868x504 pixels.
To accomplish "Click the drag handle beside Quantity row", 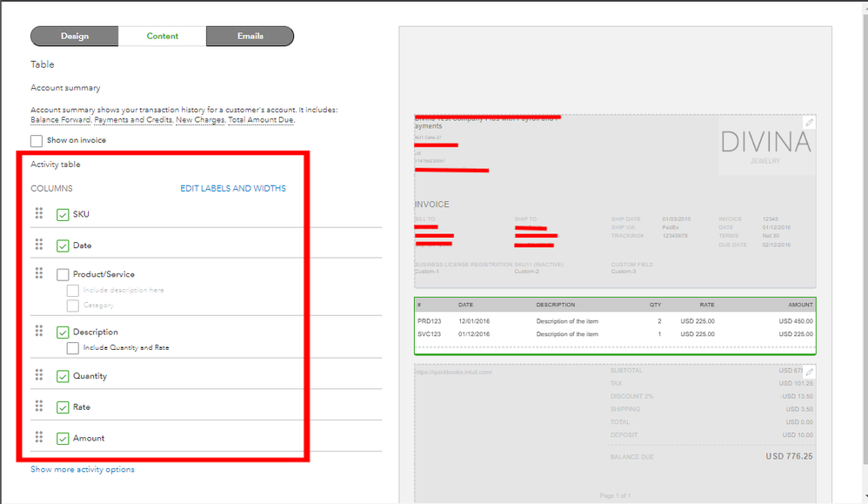I will tap(39, 375).
